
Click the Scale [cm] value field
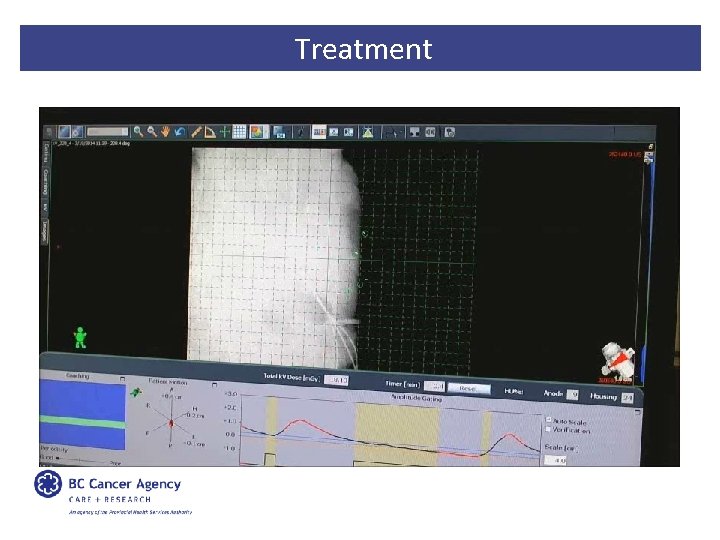[x=555, y=460]
